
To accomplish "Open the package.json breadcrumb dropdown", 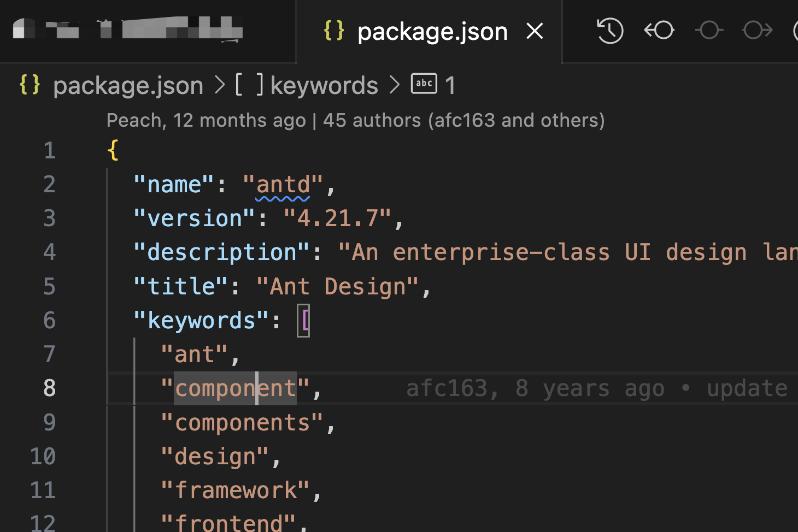I will tap(128, 85).
